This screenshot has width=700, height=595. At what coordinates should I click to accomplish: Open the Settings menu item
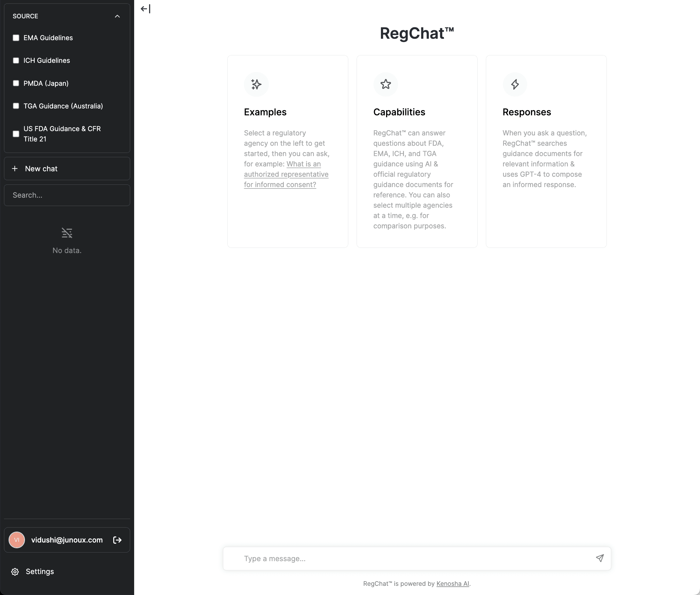[x=67, y=572]
